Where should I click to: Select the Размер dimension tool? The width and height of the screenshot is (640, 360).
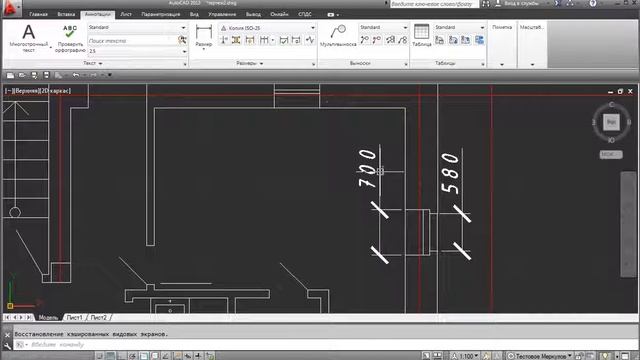click(204, 36)
